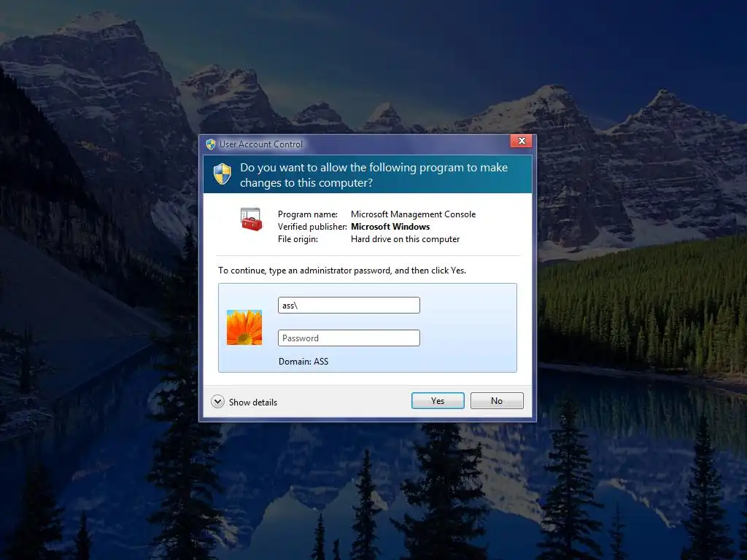Click the large UAC shield icon
This screenshot has height=560, width=747.
pos(222,174)
